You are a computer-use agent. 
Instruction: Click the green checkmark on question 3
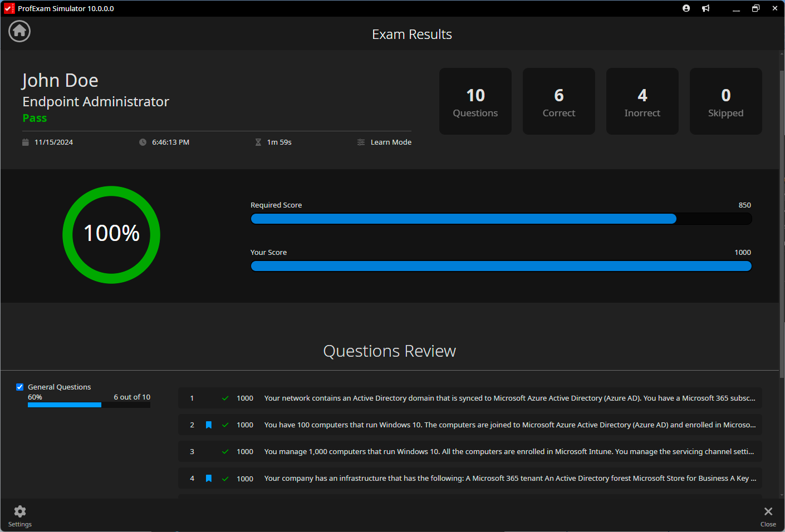[x=225, y=452]
